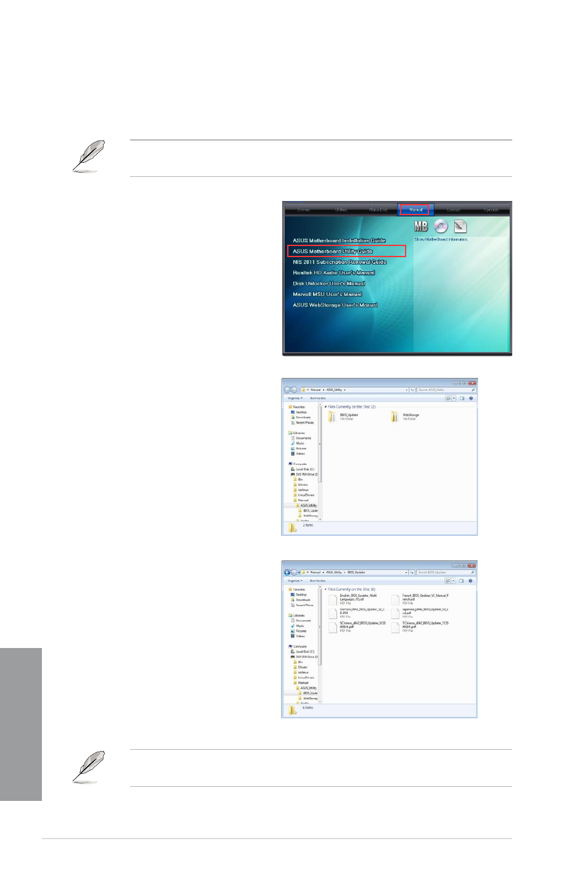
Task: Click the file list document icon
Action: coord(460,226)
